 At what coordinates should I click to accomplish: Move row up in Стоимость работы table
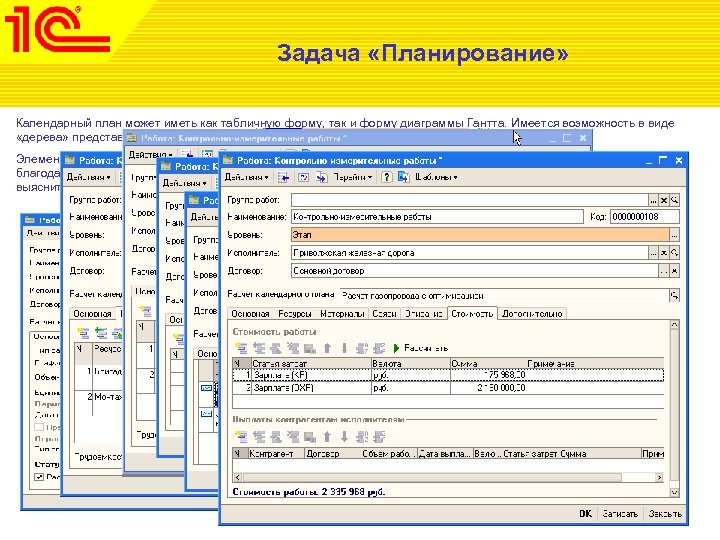coord(327,348)
